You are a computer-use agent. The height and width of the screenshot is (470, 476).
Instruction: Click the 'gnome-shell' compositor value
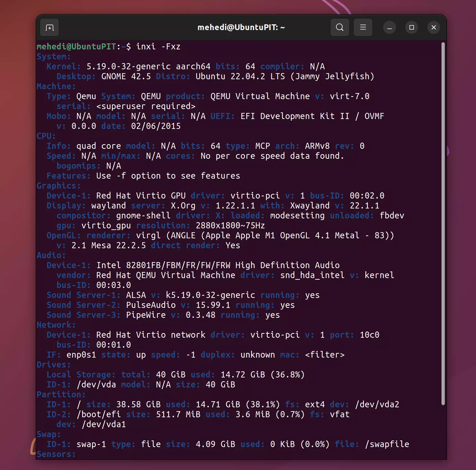[x=143, y=215]
